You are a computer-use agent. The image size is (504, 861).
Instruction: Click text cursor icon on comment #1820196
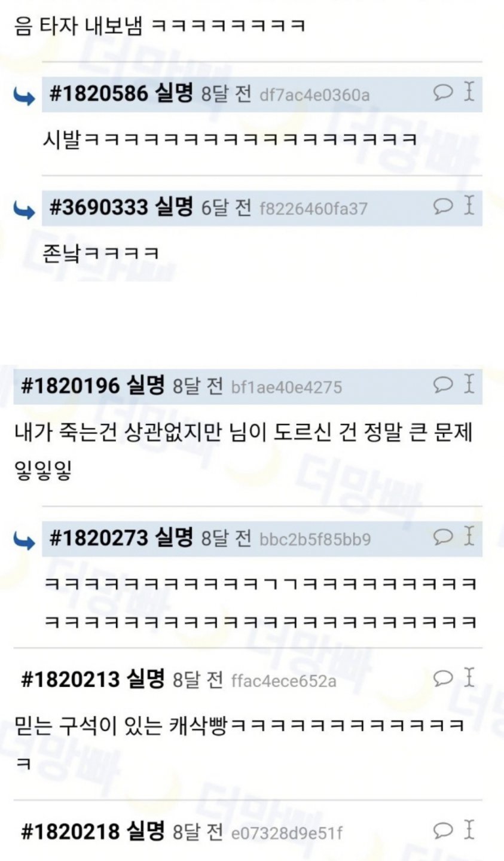coord(469,383)
